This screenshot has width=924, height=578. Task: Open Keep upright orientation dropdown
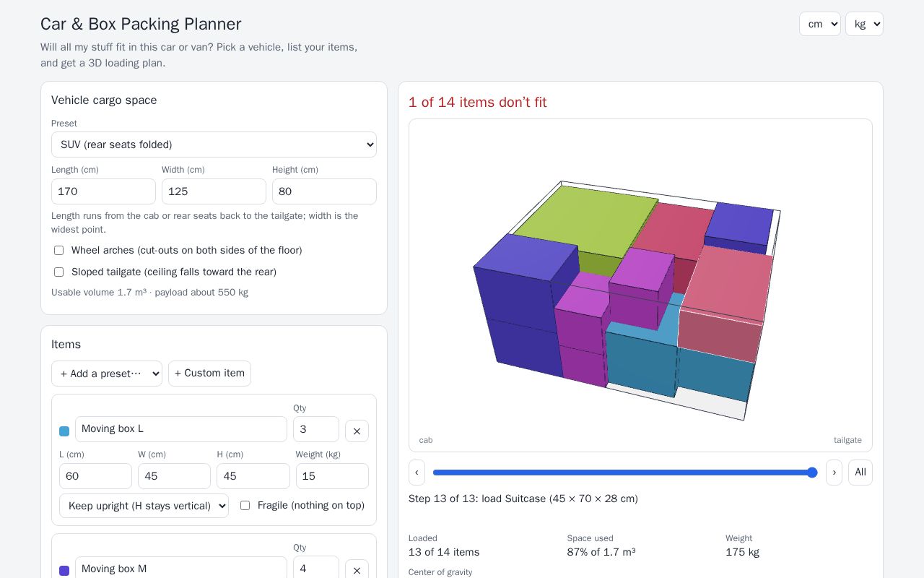(x=144, y=506)
